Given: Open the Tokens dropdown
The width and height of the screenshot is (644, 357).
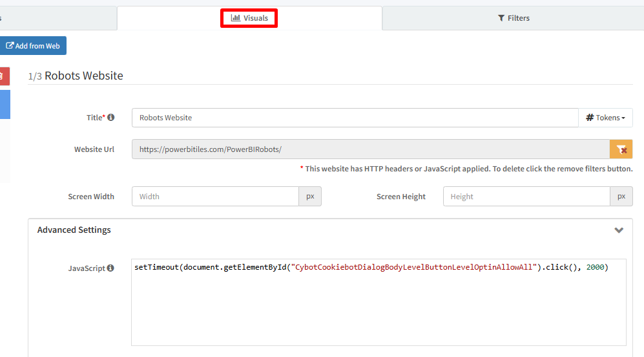Looking at the screenshot, I should coord(605,118).
